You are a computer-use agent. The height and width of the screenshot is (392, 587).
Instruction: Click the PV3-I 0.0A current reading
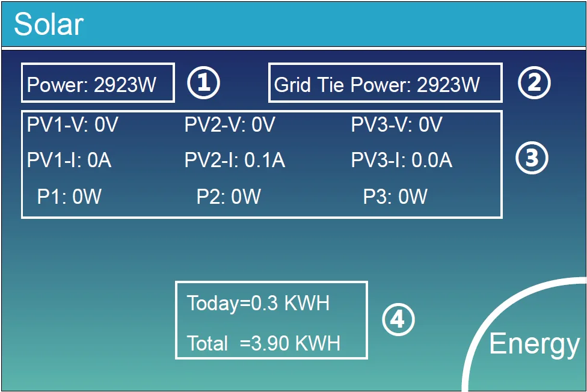(x=401, y=161)
